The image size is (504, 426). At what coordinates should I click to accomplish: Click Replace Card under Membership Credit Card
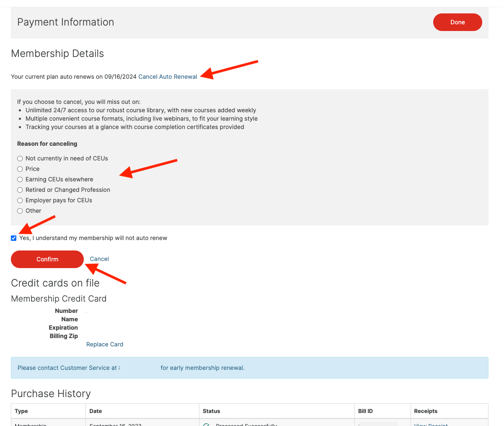(x=104, y=344)
